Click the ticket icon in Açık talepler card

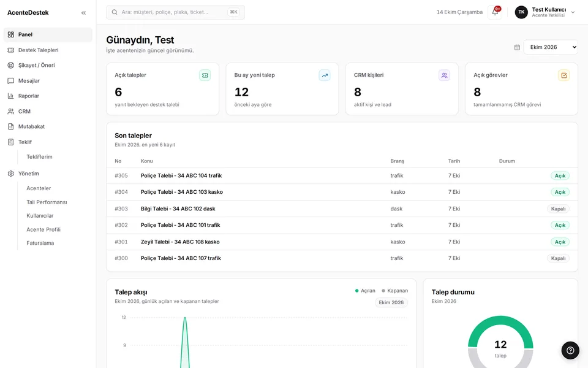click(x=205, y=75)
